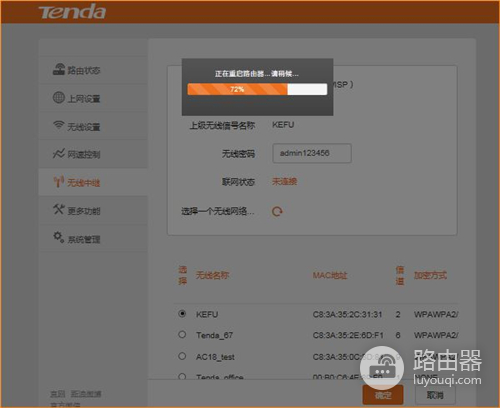Go to 系统管理 menu item
The height and width of the screenshot is (408, 500).
pyautogui.click(x=84, y=239)
